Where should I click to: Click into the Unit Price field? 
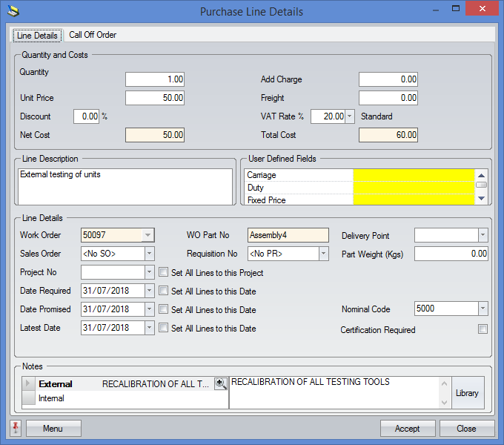coord(155,98)
